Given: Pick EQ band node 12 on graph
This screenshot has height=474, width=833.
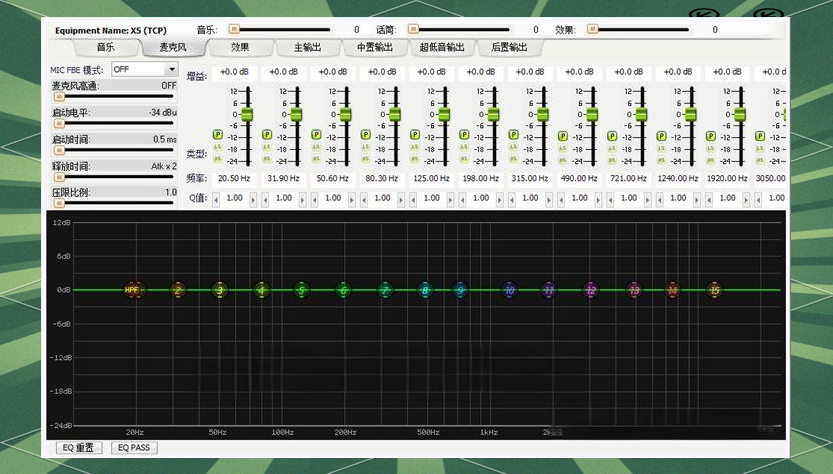Looking at the screenshot, I should tap(591, 290).
